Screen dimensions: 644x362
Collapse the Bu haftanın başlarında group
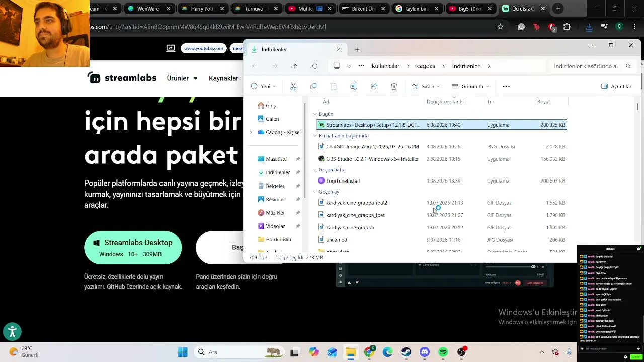click(315, 136)
